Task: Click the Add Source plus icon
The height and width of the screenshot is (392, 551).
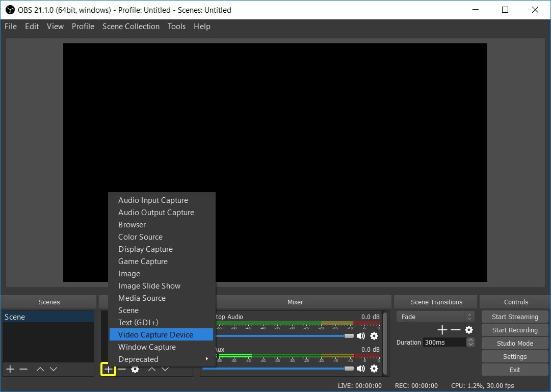Action: tap(109, 369)
